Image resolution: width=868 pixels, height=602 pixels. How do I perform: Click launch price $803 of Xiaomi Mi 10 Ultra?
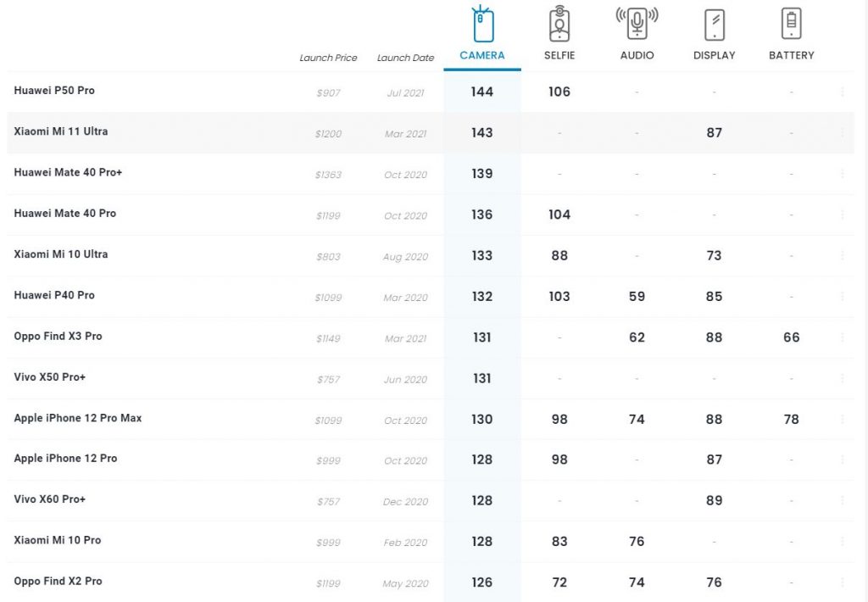click(328, 257)
